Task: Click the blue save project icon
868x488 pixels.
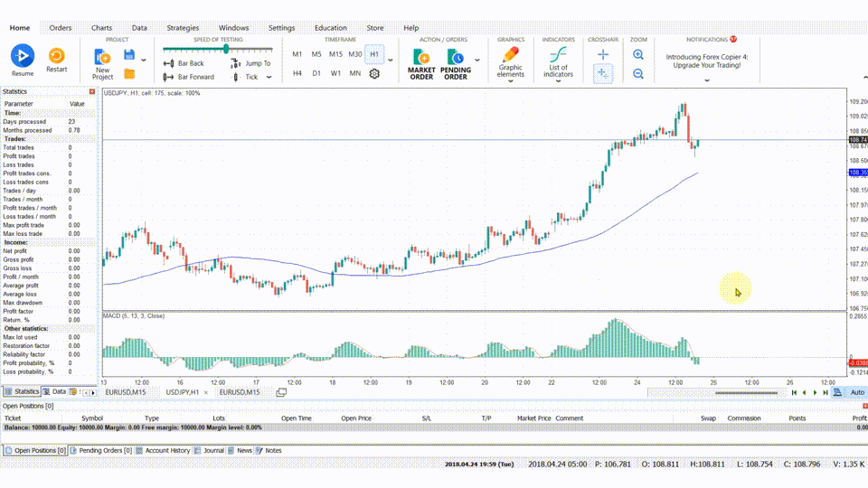Action: (x=129, y=55)
